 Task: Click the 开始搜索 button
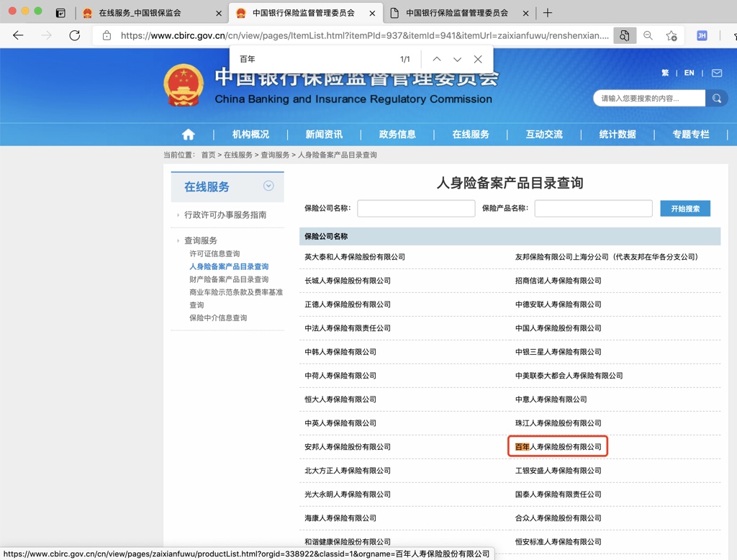(x=685, y=208)
